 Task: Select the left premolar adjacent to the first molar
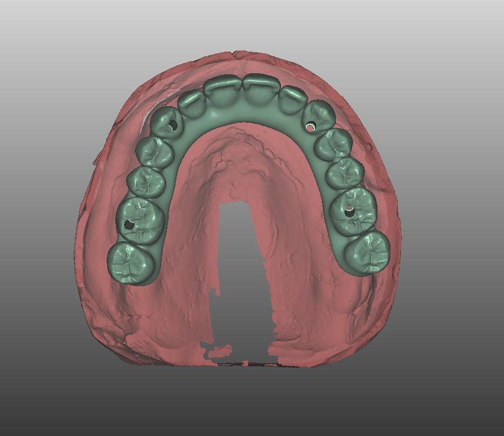coord(145,182)
